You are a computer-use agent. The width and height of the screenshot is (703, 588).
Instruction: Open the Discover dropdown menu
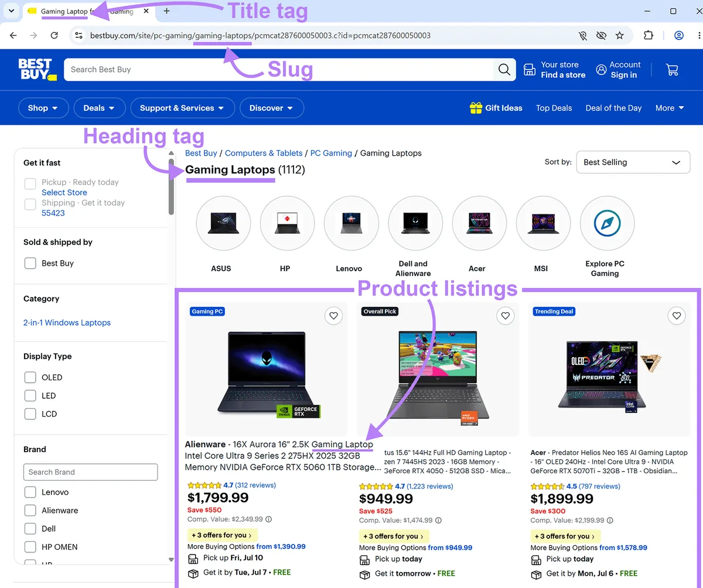click(272, 108)
